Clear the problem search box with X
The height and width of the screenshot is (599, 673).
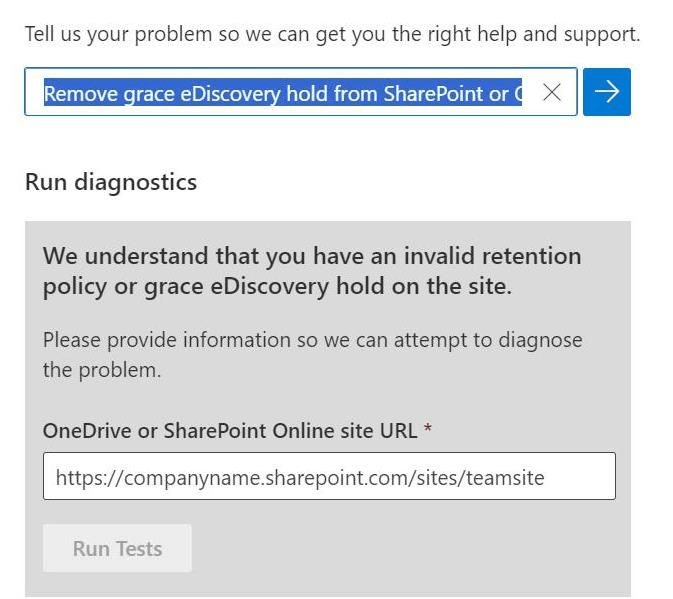pos(552,92)
